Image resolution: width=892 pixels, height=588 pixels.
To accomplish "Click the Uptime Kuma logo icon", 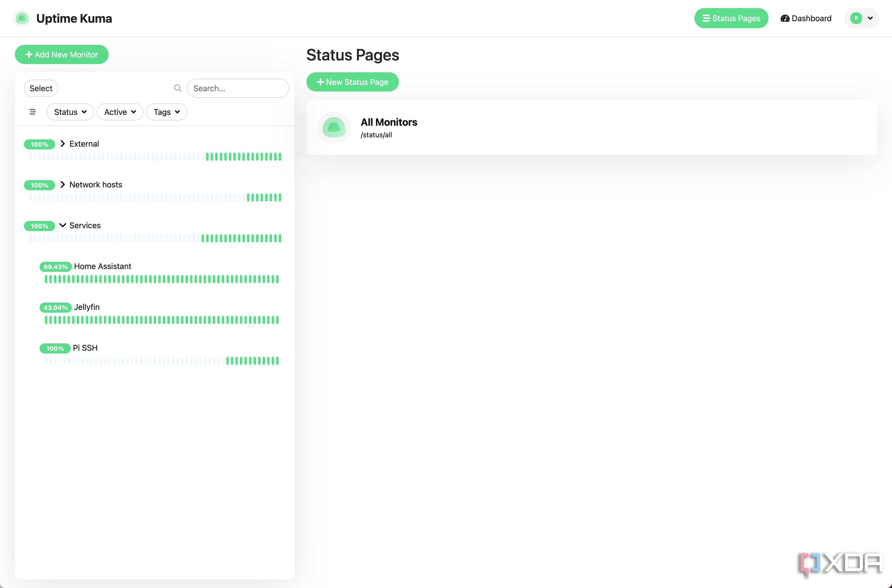I will point(22,18).
